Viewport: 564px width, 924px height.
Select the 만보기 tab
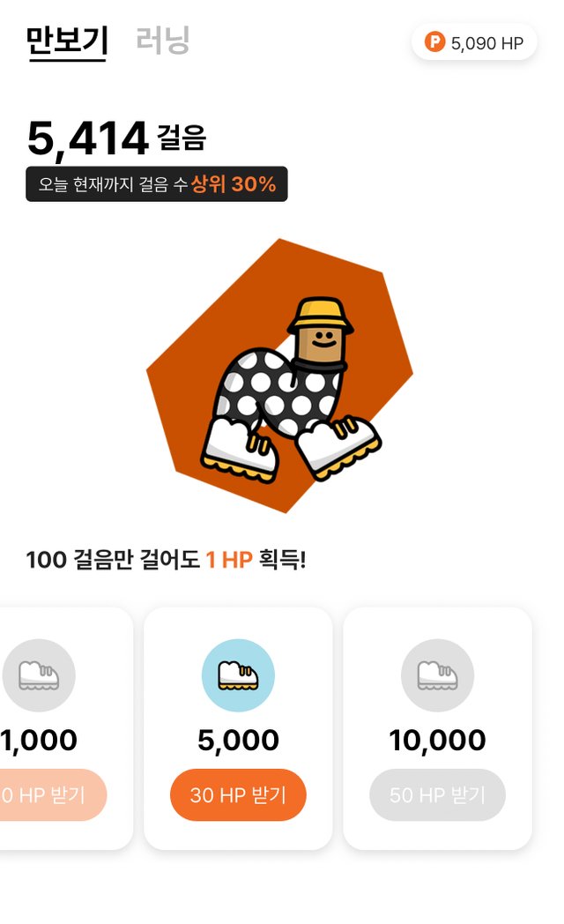point(66,41)
